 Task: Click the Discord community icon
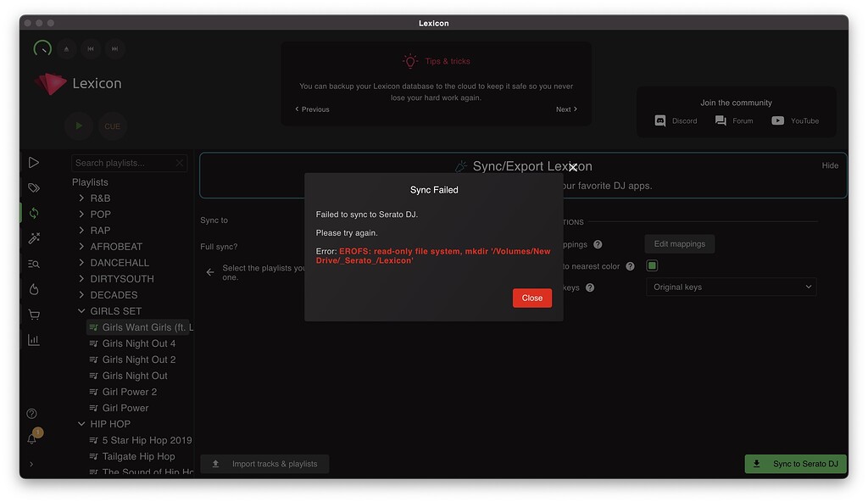click(660, 120)
